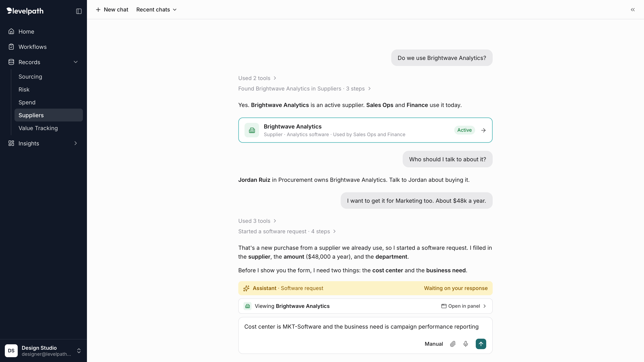
Task: Attach a file with the paperclip icon
Action: [x=453, y=344]
